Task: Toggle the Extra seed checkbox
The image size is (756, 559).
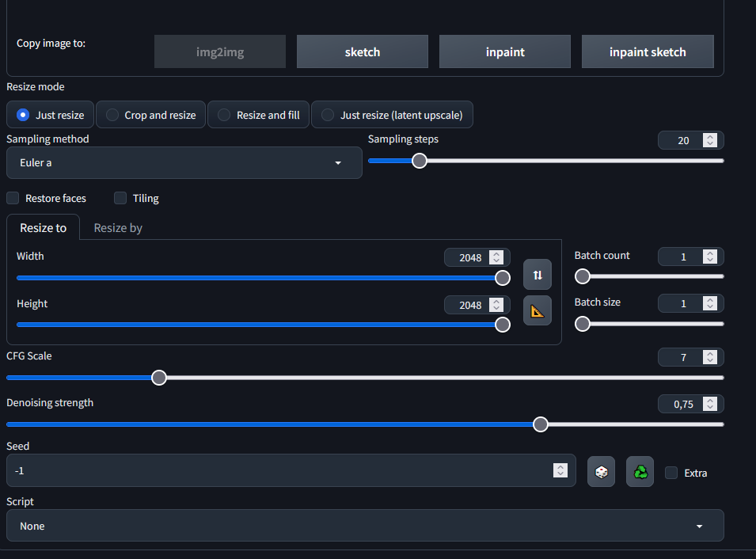Action: (x=671, y=473)
